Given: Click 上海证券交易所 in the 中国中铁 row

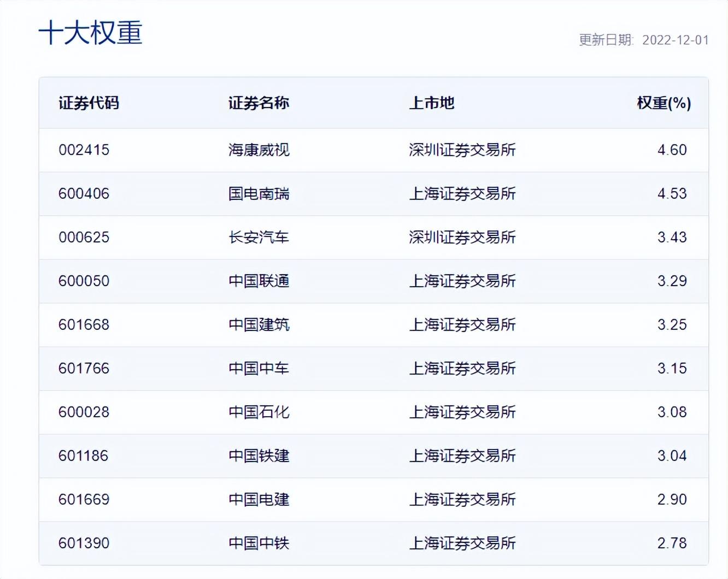Looking at the screenshot, I should pos(462,543).
